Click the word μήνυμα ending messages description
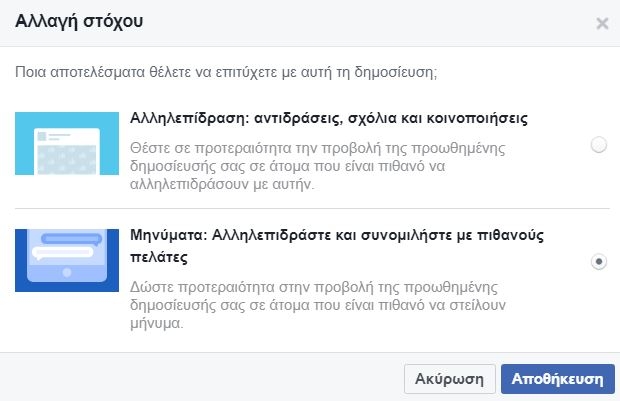This screenshot has width=620, height=401. coord(159,324)
